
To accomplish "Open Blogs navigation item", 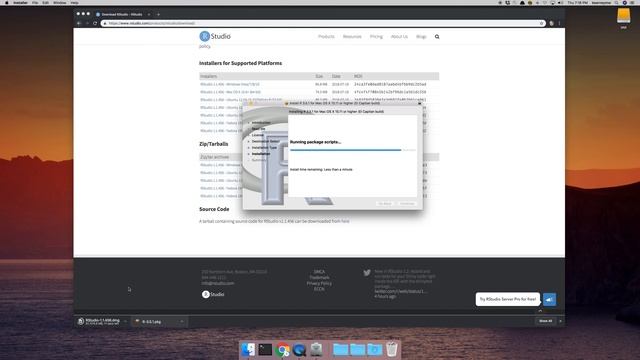I will point(421,37).
